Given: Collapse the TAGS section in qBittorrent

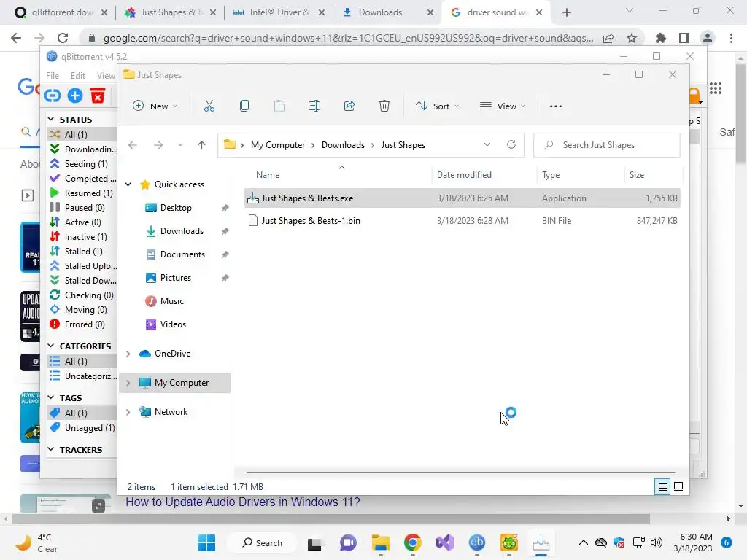Looking at the screenshot, I should pos(51,397).
